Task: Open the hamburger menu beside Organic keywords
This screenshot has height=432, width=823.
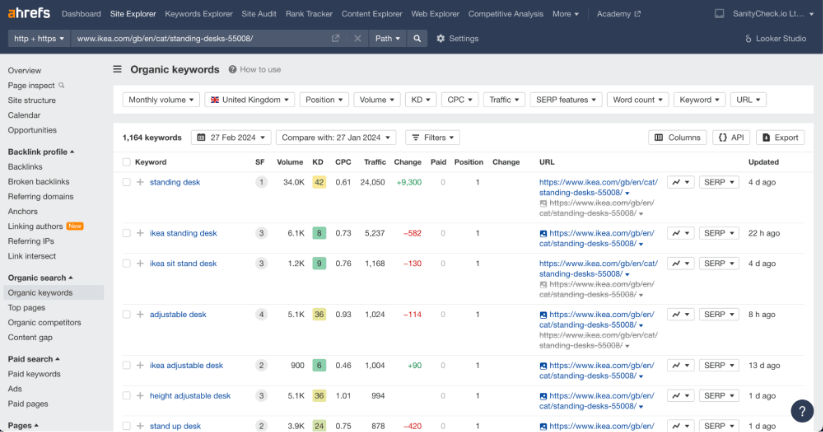Action: pos(117,70)
